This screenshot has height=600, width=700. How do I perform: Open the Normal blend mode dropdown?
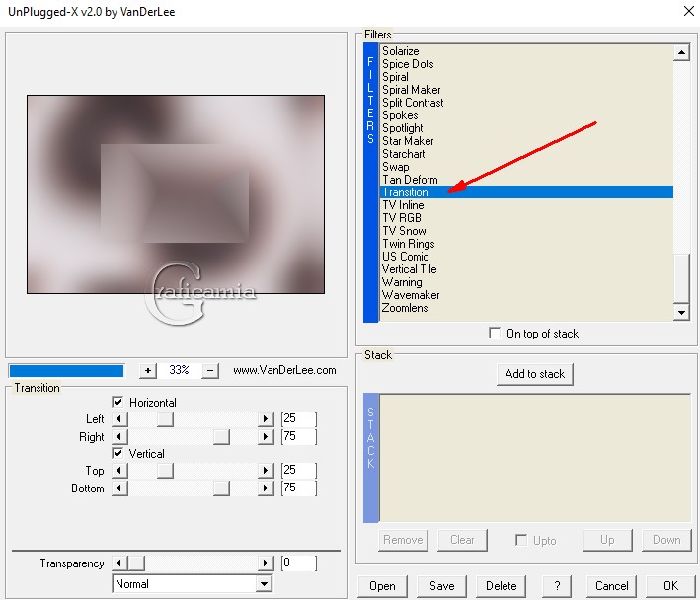coord(264,583)
